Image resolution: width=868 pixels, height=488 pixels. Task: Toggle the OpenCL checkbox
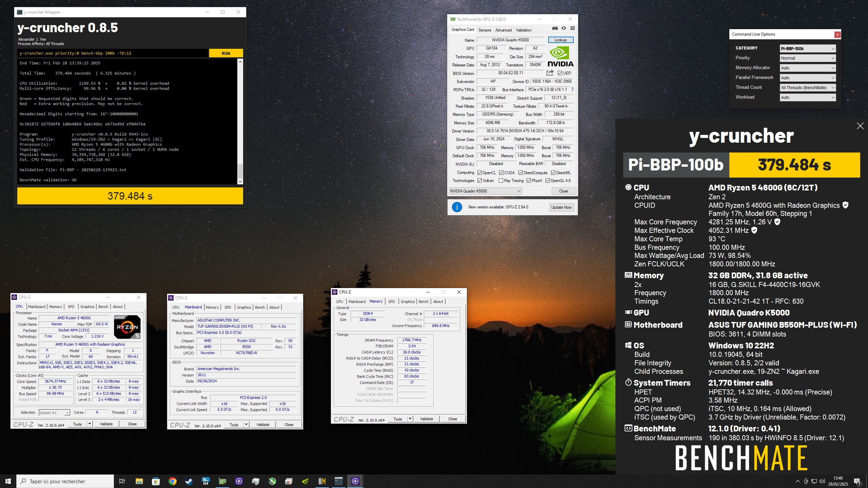click(x=480, y=173)
